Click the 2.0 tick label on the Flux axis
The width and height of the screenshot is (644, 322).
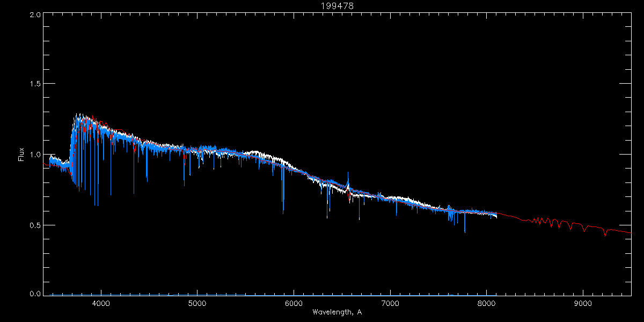[34, 15]
